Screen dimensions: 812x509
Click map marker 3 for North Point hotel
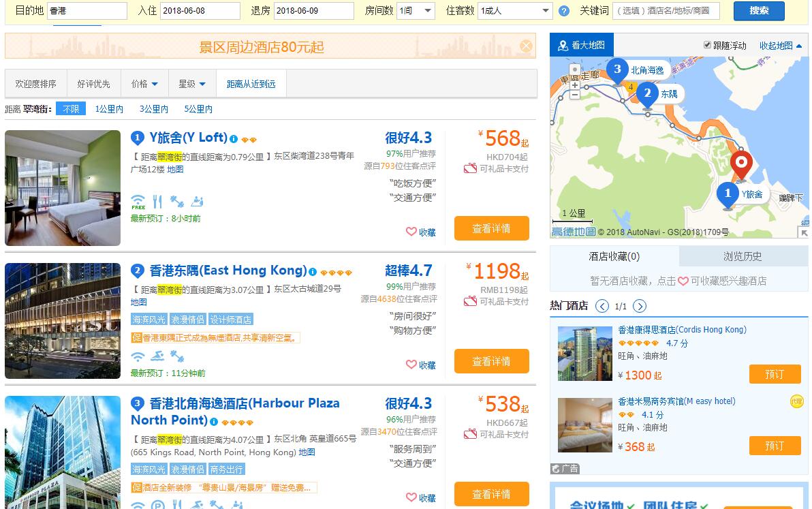[x=617, y=70]
